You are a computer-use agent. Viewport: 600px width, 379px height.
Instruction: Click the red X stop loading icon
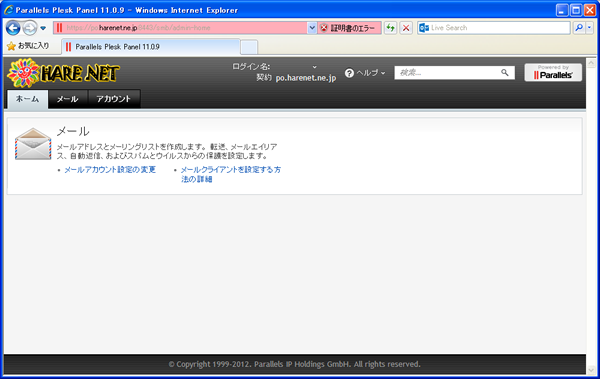[x=406, y=28]
